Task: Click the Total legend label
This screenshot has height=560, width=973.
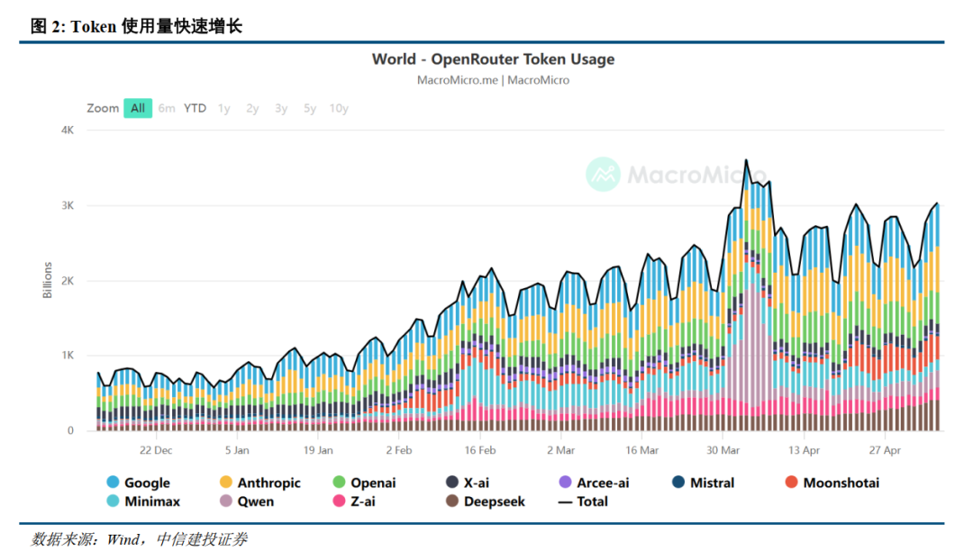Action: 592,501
